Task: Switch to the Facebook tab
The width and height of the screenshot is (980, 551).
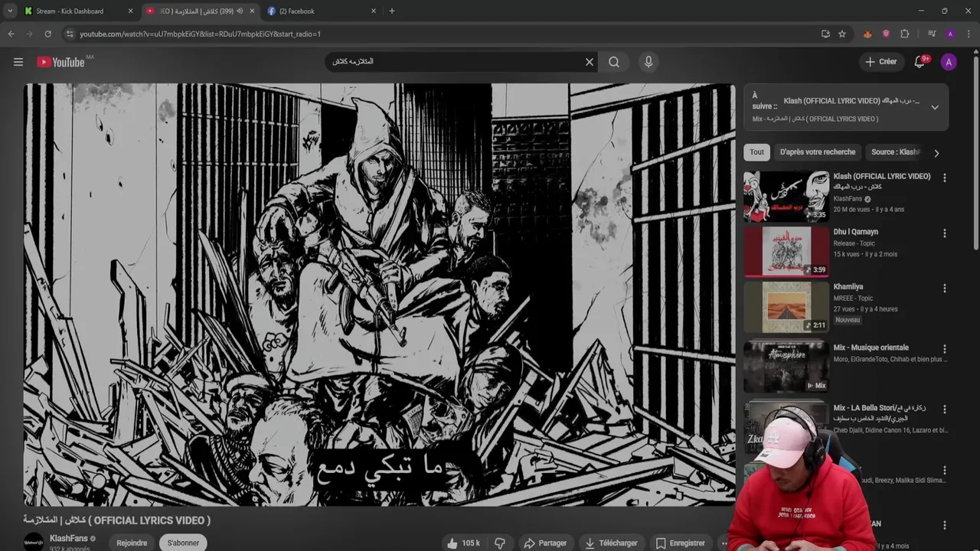Action: pos(322,11)
